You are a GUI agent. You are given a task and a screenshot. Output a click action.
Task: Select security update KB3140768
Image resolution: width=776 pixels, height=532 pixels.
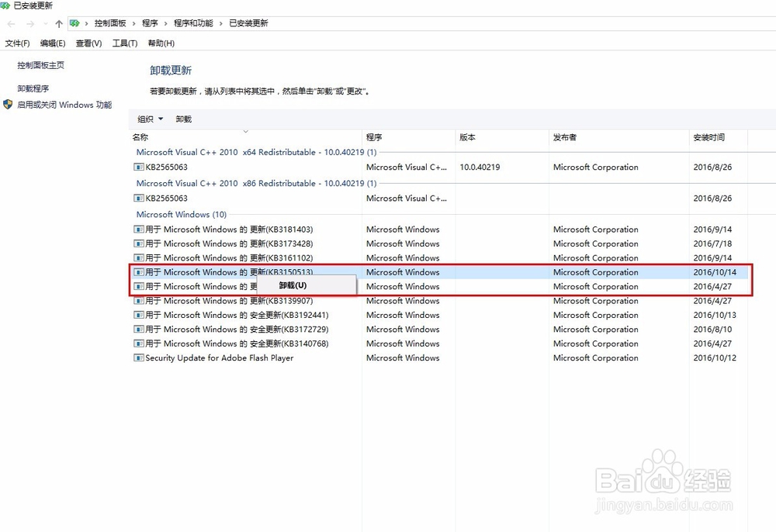(439, 344)
